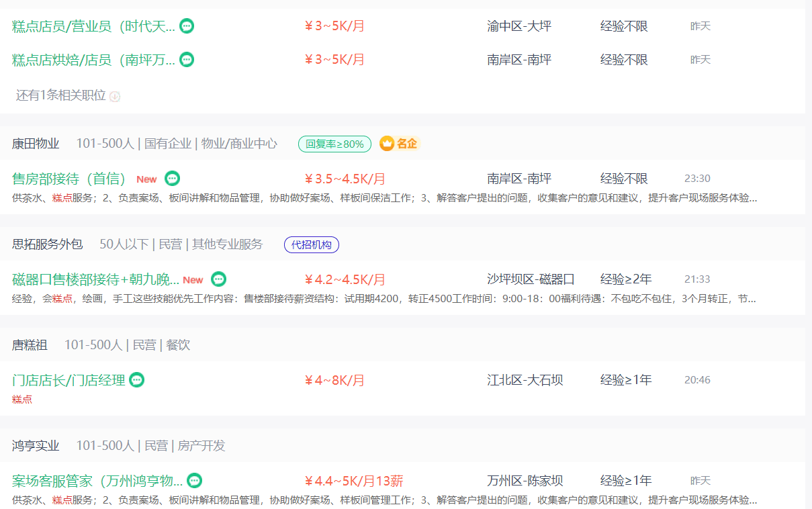Viewport: 812px width, 509px height.
Task: Open job 售房部接待（首信）
Action: click(69, 178)
